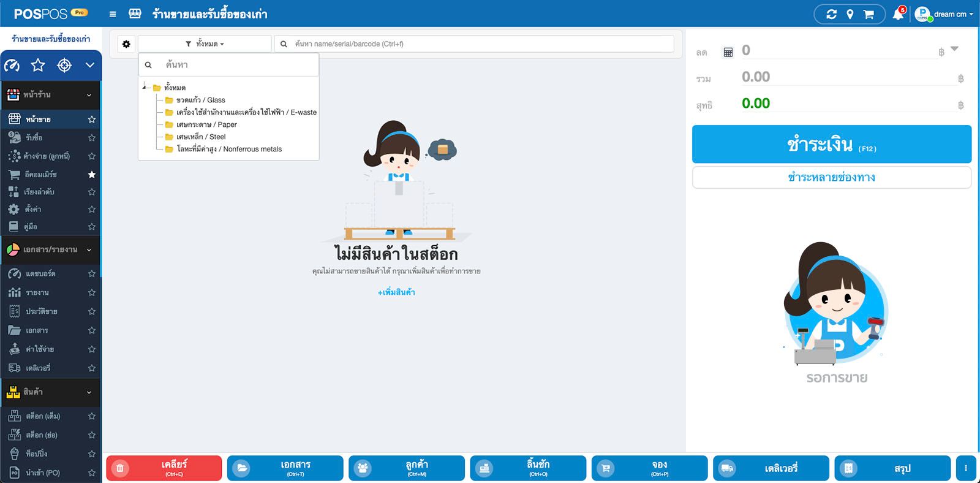Open the shopping cart icon in header

[x=869, y=14]
